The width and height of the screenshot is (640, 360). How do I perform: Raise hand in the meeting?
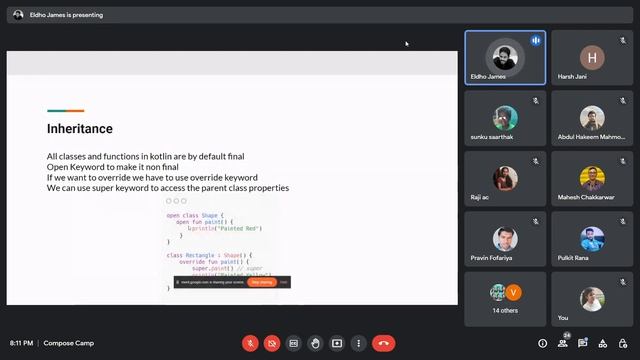pos(315,343)
